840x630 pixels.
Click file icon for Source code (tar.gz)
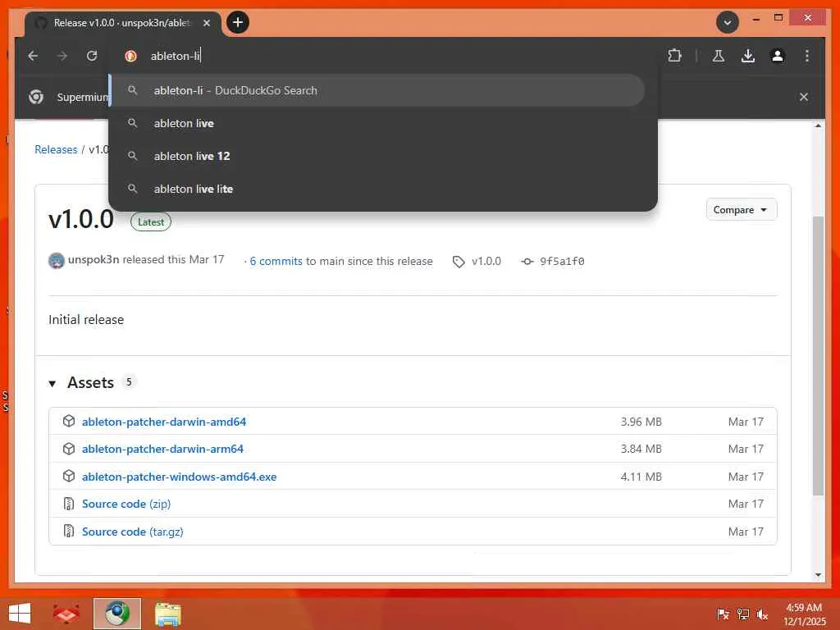point(69,531)
